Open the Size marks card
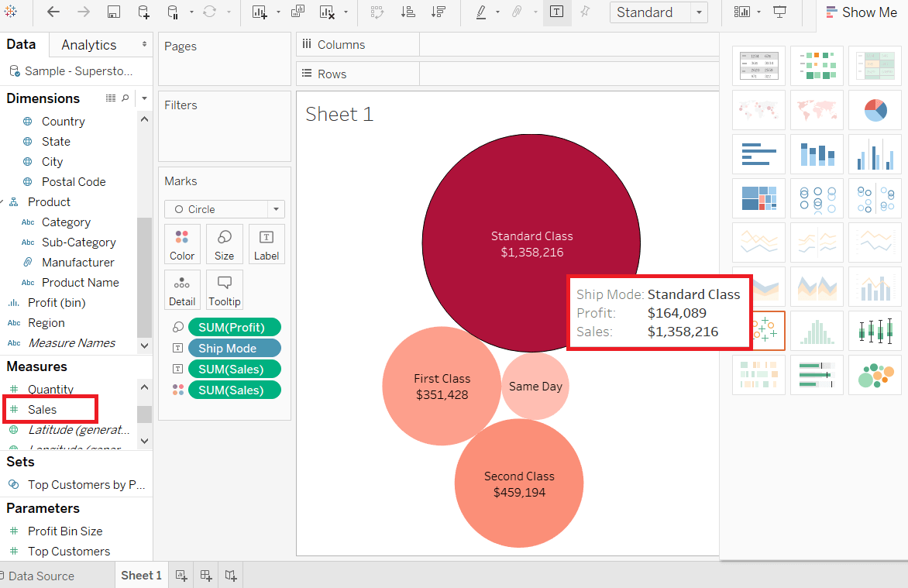The width and height of the screenshot is (908, 588). (x=224, y=244)
